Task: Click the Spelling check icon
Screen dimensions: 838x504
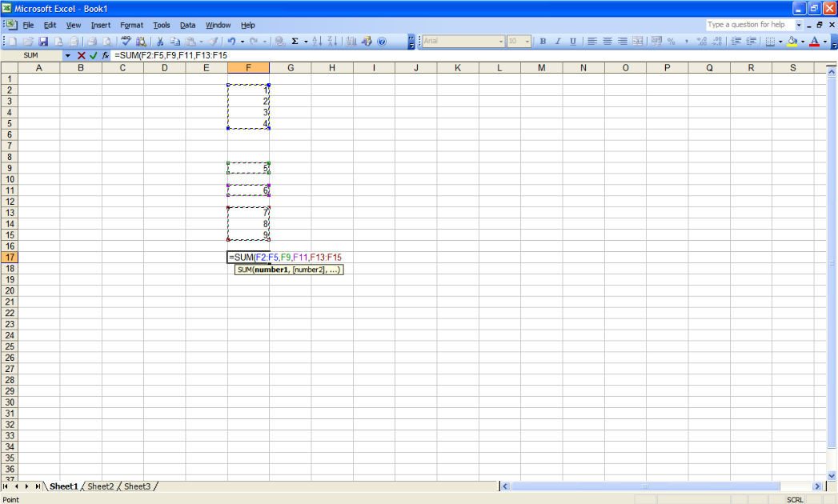Action: pyautogui.click(x=126, y=41)
